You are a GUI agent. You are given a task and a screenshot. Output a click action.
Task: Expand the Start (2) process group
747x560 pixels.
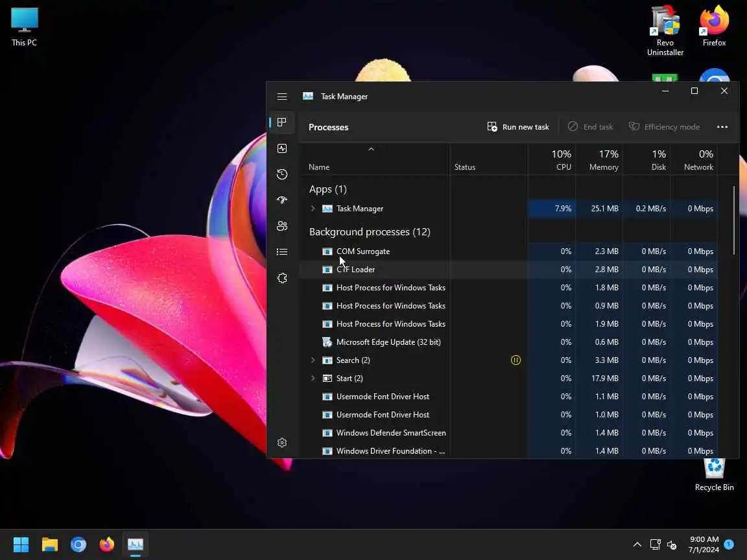tap(313, 379)
